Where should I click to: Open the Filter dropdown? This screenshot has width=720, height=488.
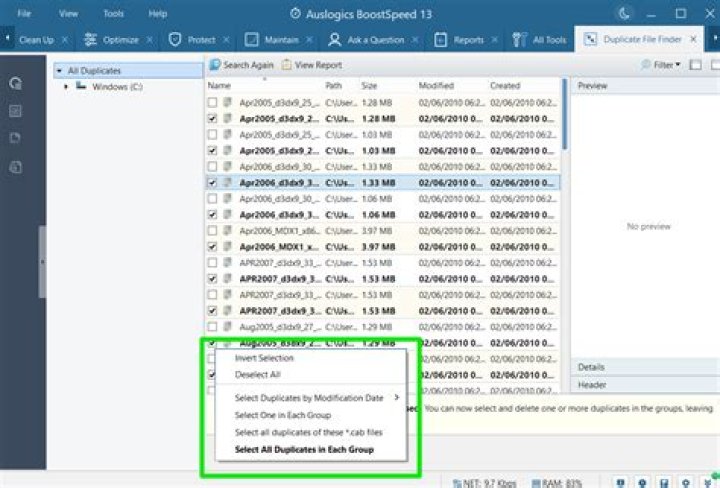(660, 65)
